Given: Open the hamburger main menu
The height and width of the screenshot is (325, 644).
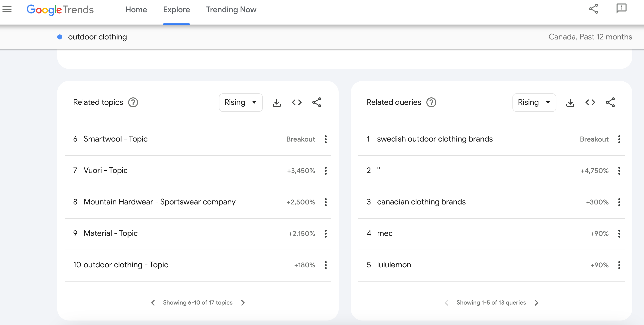Looking at the screenshot, I should tap(7, 9).
